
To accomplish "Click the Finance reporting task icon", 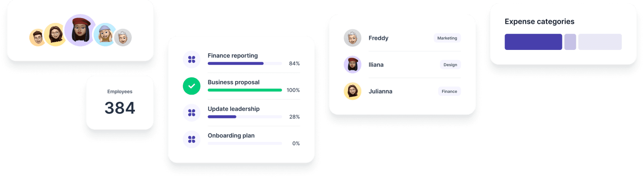I will pyautogui.click(x=191, y=59).
